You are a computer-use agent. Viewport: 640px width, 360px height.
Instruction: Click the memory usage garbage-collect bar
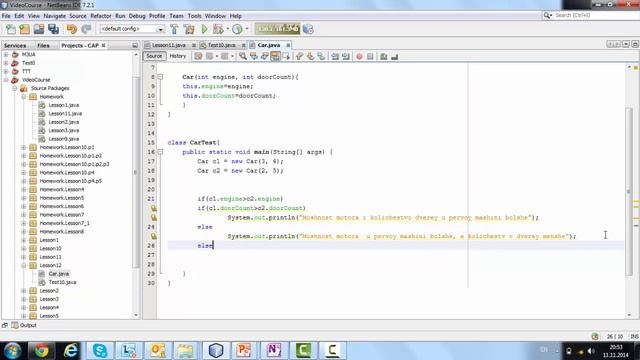(x=277, y=29)
